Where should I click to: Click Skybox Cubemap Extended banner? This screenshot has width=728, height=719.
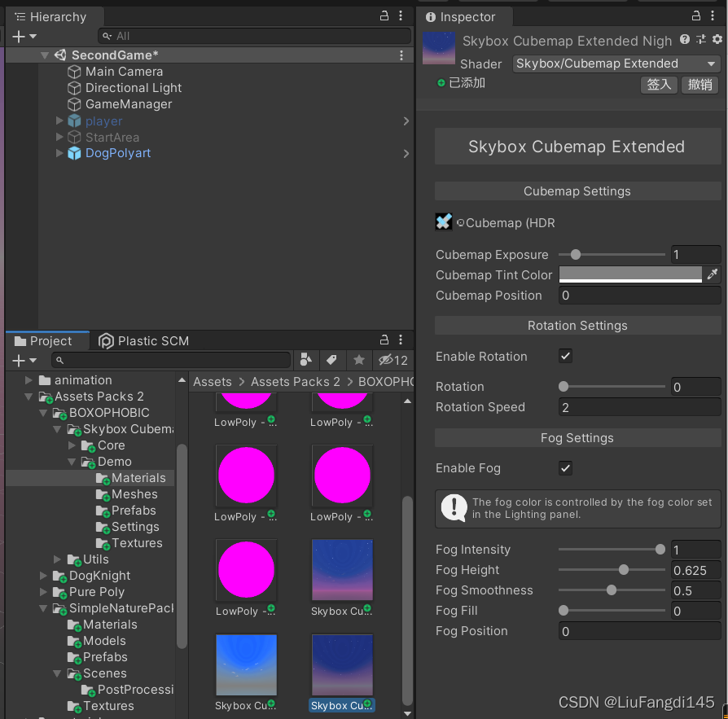point(577,147)
